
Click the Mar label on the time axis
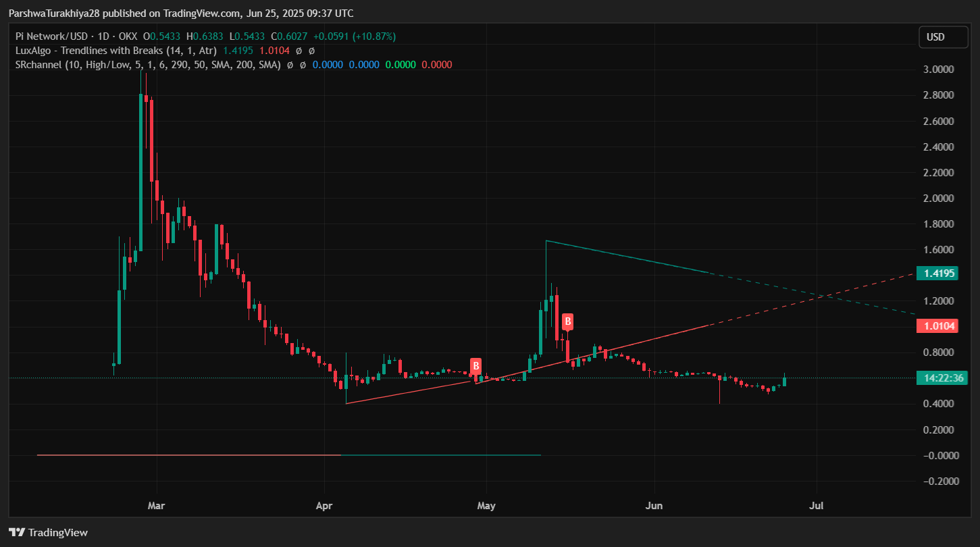click(155, 505)
